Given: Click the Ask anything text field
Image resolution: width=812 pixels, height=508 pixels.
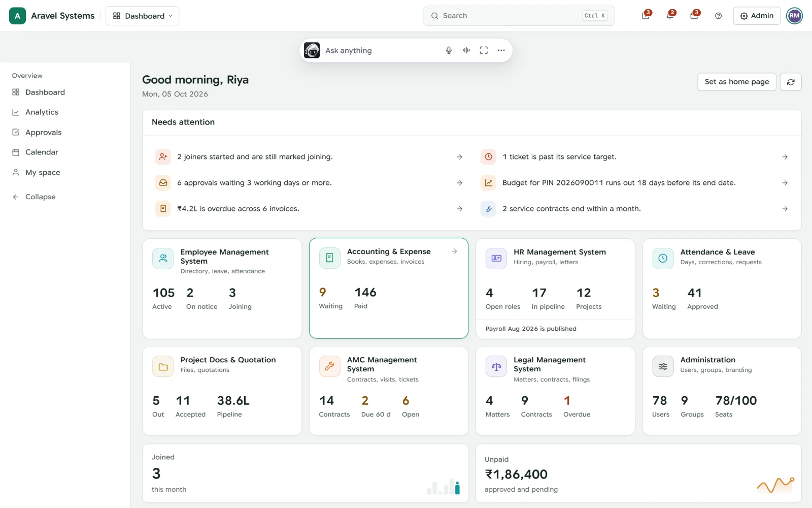Looking at the screenshot, I should tap(381, 50).
